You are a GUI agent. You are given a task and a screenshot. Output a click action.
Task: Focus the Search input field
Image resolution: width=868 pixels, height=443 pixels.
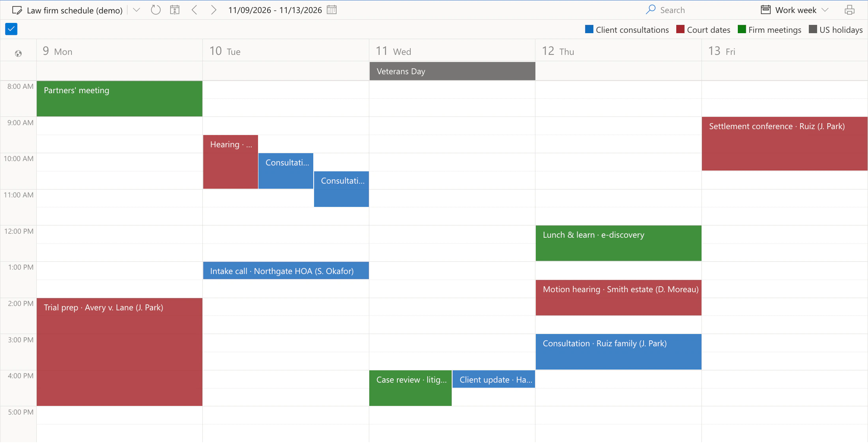point(698,10)
